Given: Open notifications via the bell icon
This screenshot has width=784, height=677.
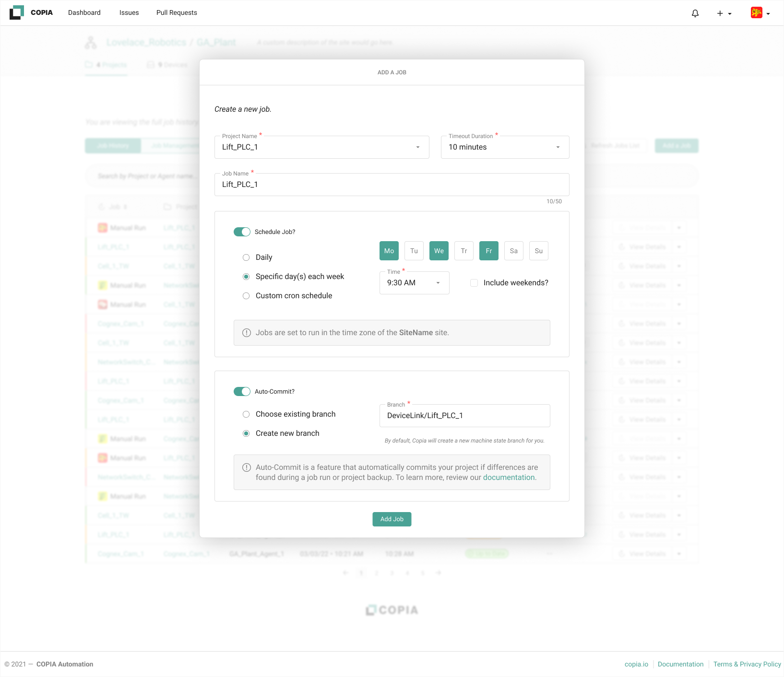Looking at the screenshot, I should 695,13.
